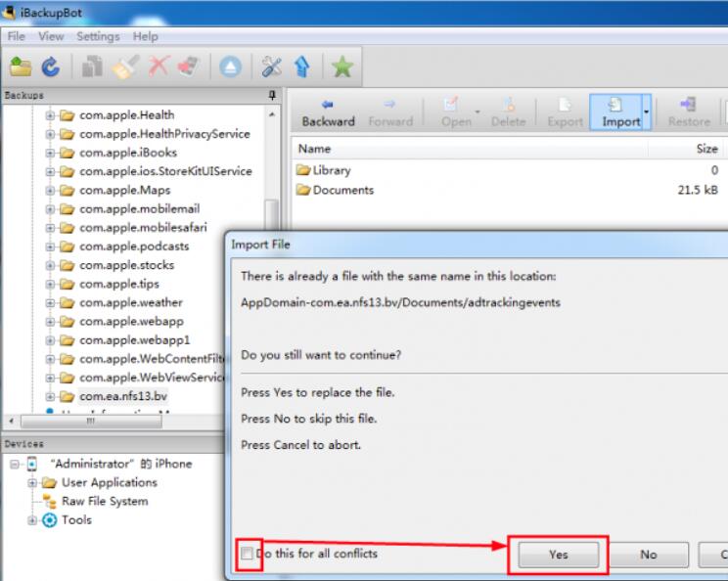The height and width of the screenshot is (581, 728).
Task: Click the Open file toolbar button
Action: tap(456, 112)
